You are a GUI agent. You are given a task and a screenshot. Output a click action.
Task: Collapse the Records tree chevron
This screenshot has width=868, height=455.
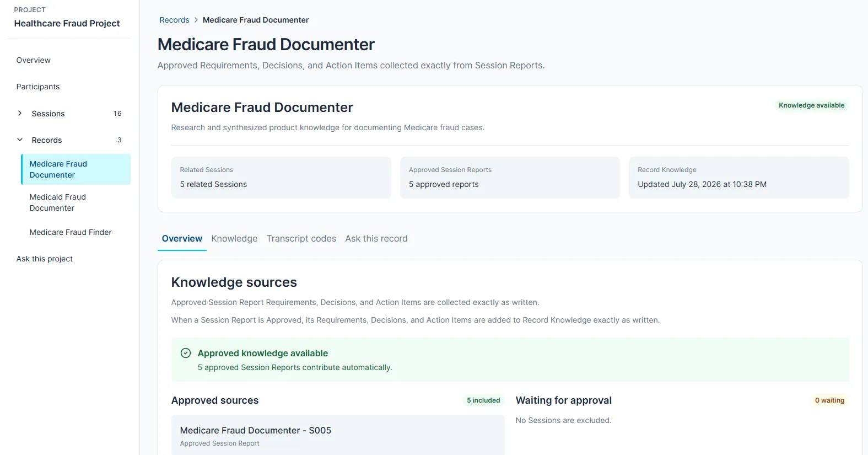[x=20, y=140]
